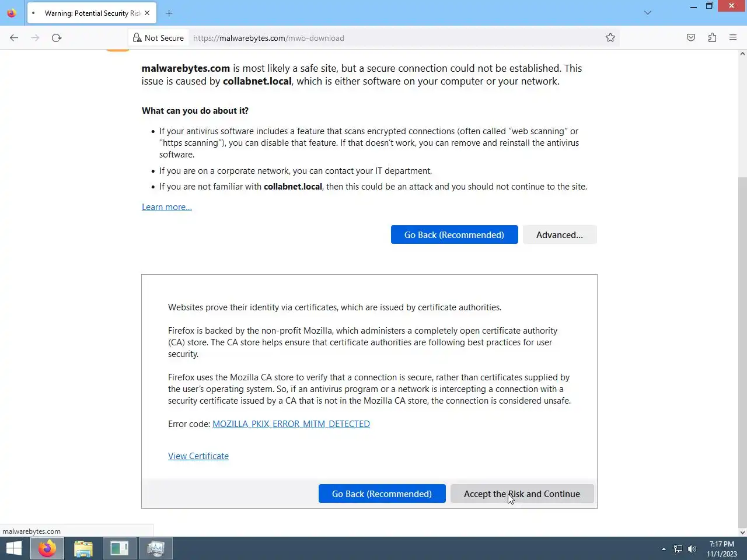Open MOZILLA_PKIX_ERROR_MITM_DETECTED error code link
The image size is (747, 560).
[x=291, y=424]
